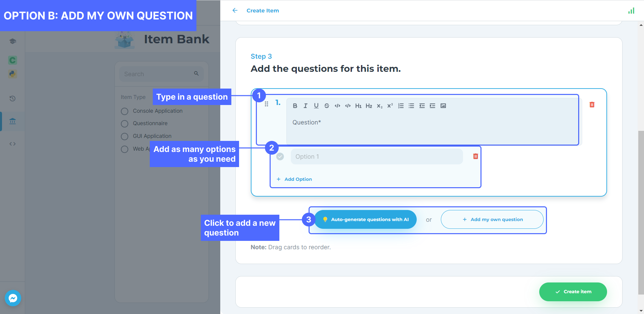Select Console Application item type
The width and height of the screenshot is (644, 314).
coord(125,111)
